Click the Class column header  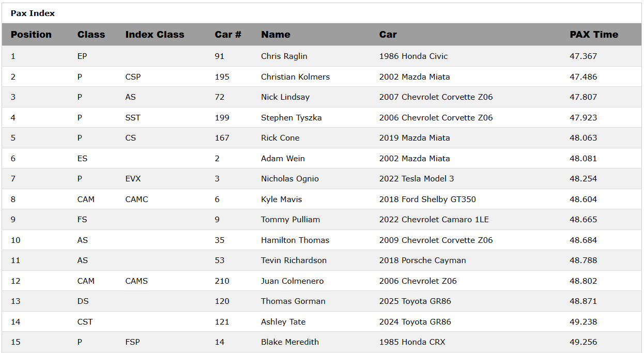click(91, 35)
